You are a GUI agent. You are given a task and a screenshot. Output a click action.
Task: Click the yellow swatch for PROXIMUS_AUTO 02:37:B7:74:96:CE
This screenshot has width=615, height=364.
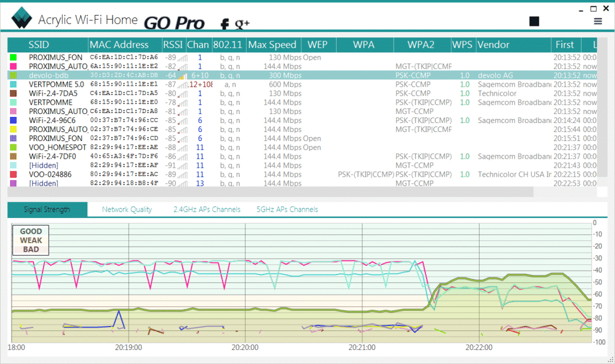pyautogui.click(x=13, y=129)
